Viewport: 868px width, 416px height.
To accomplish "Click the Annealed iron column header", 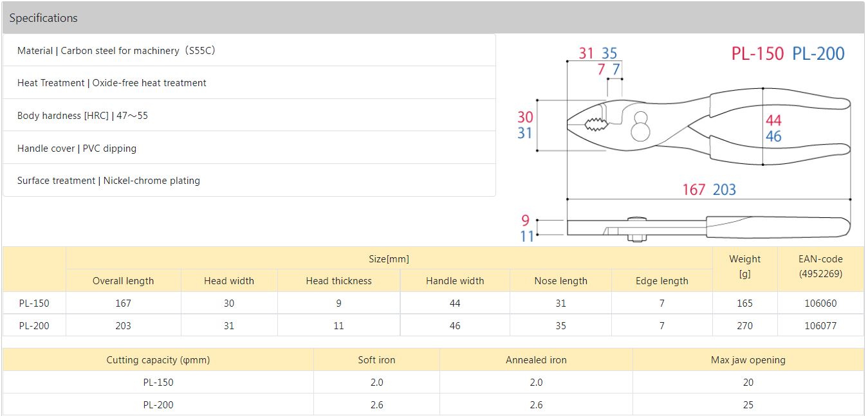I will click(536, 359).
